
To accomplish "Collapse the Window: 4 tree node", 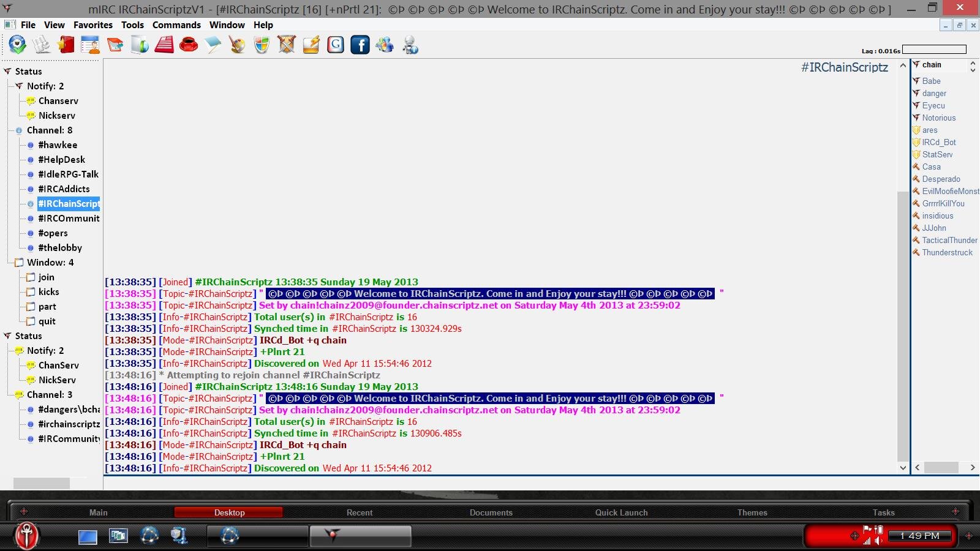I will pyautogui.click(x=18, y=263).
